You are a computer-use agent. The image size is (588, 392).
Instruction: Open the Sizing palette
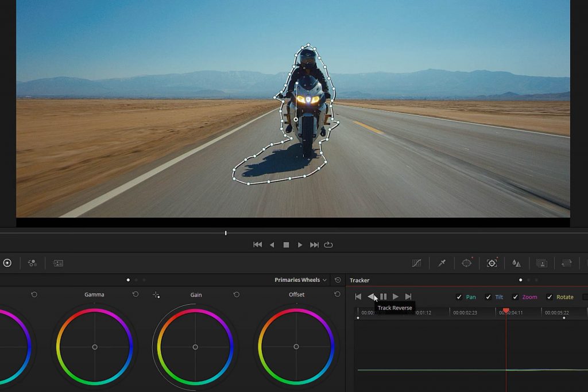[567, 263]
